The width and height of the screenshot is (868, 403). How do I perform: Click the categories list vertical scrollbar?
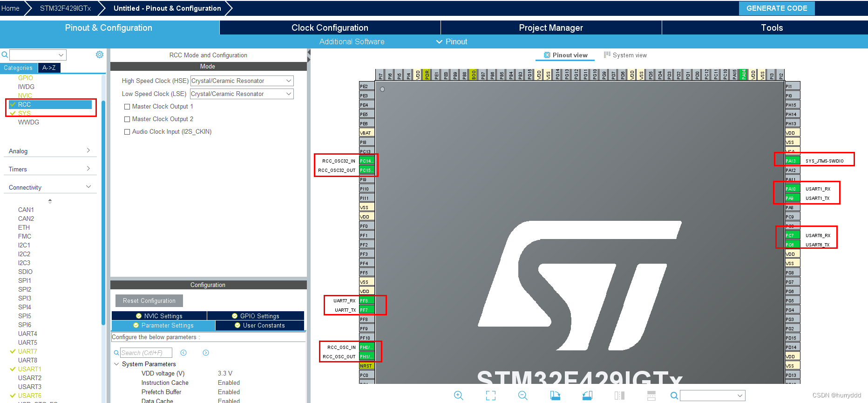pos(103,212)
